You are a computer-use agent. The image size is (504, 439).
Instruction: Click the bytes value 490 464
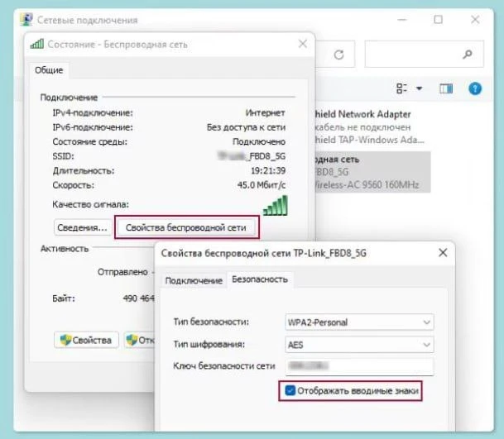tap(138, 298)
